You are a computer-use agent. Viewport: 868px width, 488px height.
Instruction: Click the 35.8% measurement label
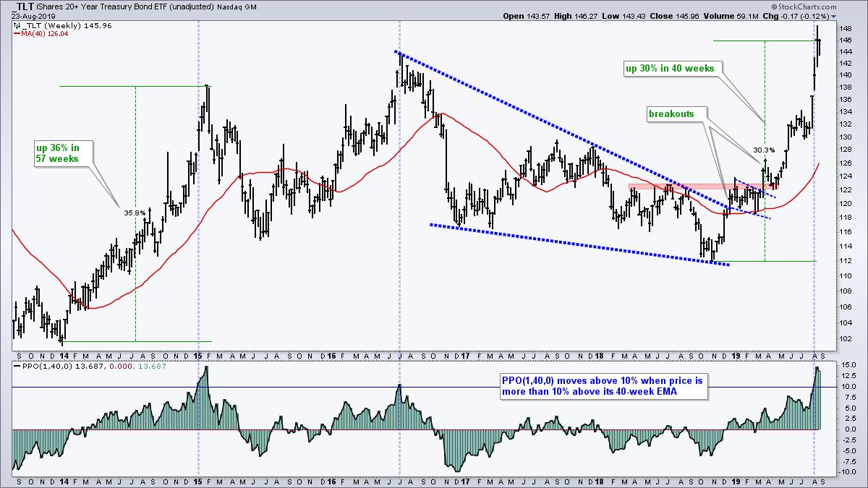pos(134,213)
